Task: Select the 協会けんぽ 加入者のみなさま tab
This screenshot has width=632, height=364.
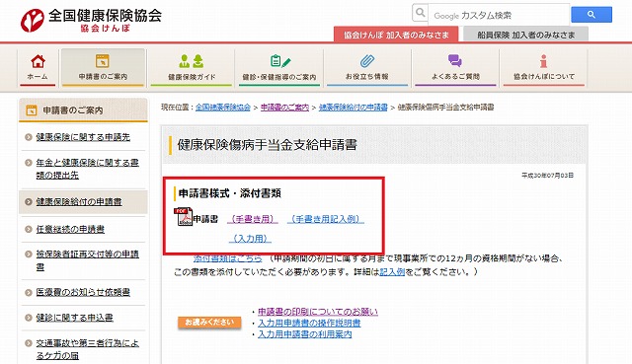Action: coord(396,35)
